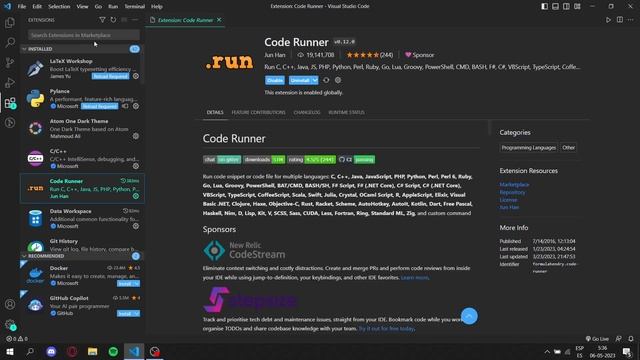This screenshot has height=360, width=640.
Task: Open the Help menu
Action: pyautogui.click(x=157, y=6)
